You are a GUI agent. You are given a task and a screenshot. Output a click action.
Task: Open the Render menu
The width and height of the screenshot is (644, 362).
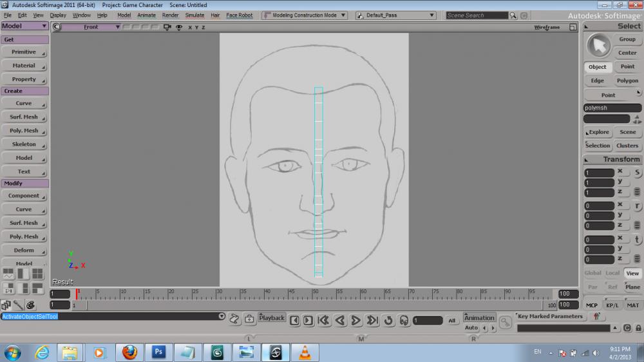click(x=170, y=15)
